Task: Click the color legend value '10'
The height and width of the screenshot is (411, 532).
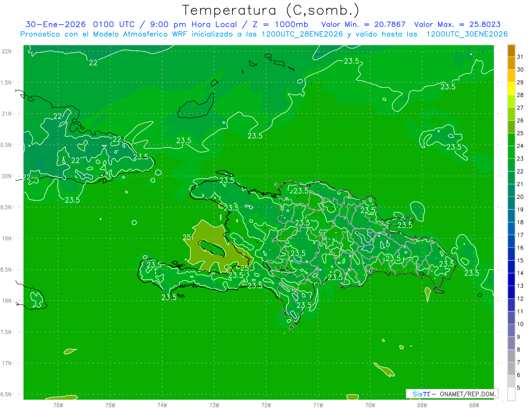Action: click(x=520, y=324)
